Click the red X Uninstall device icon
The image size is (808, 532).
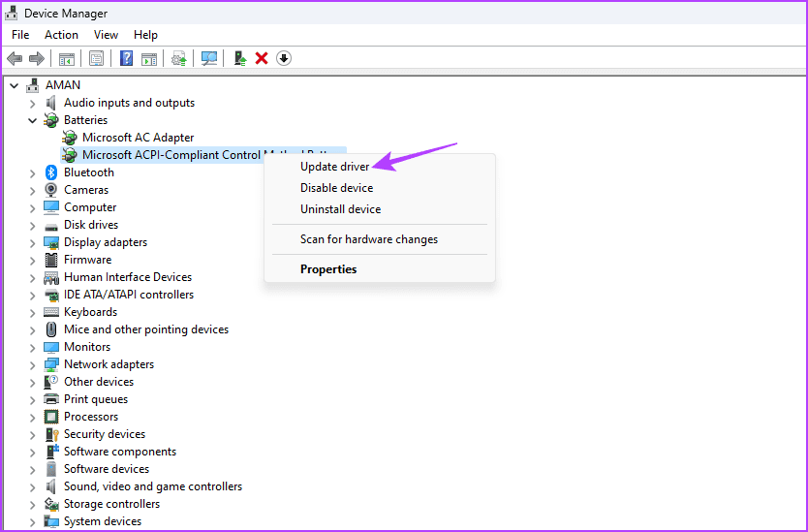[x=262, y=58]
